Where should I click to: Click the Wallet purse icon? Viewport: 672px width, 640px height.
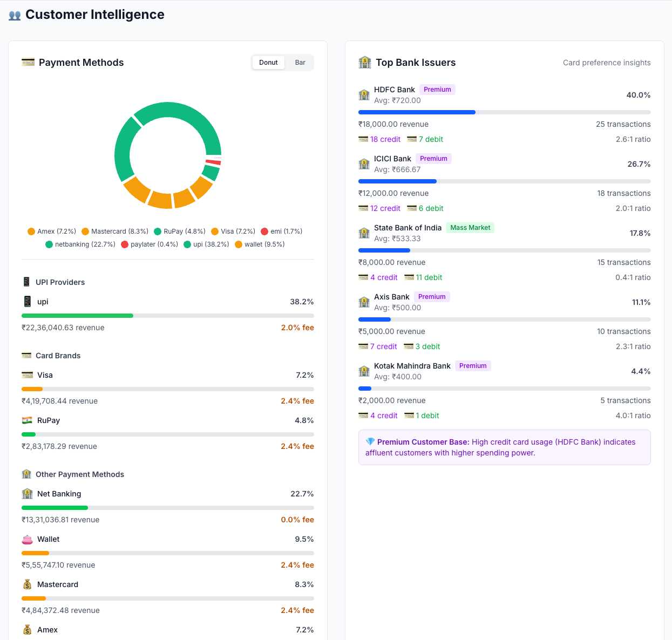[28, 539]
